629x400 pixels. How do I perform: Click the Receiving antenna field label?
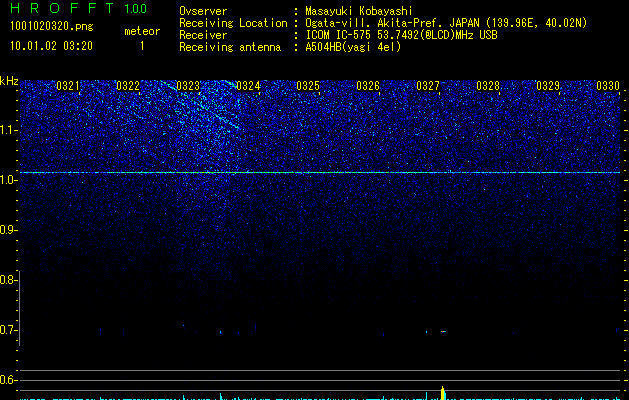coord(230,47)
